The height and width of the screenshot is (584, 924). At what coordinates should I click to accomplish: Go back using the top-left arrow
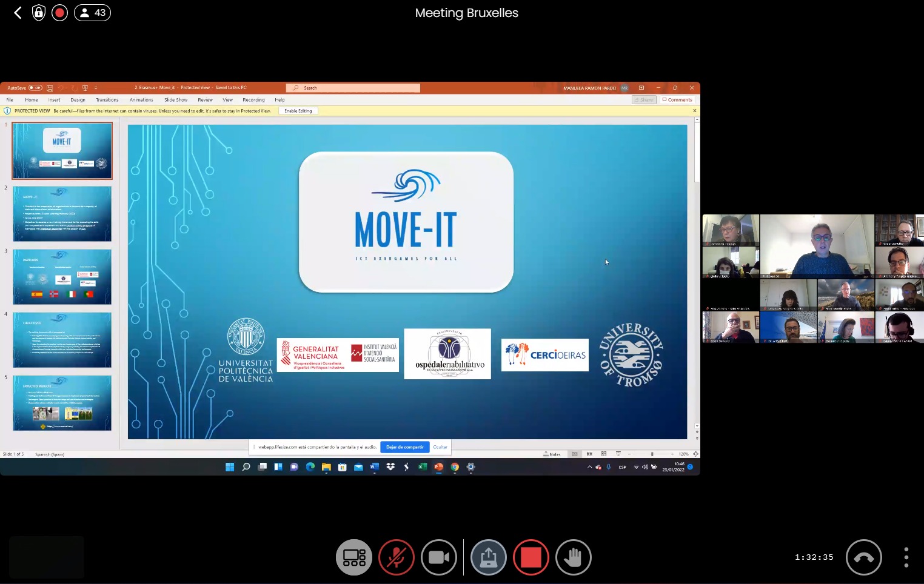click(x=18, y=13)
